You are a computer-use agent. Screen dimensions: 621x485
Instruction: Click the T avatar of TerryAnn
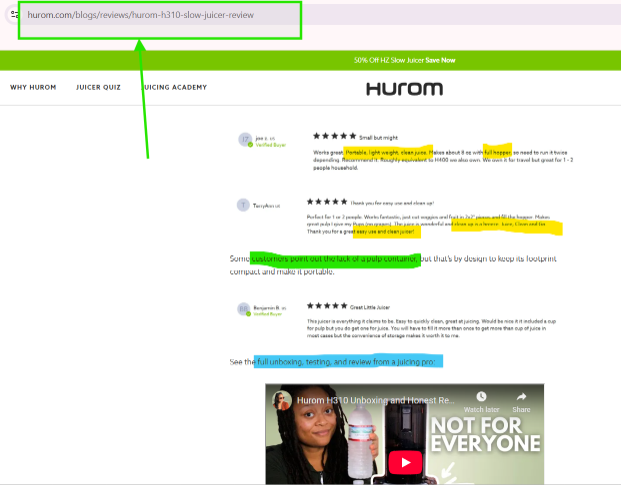click(243, 205)
